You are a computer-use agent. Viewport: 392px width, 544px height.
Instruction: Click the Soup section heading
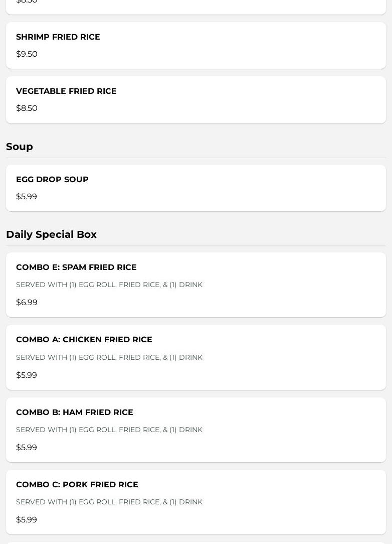coord(20,147)
